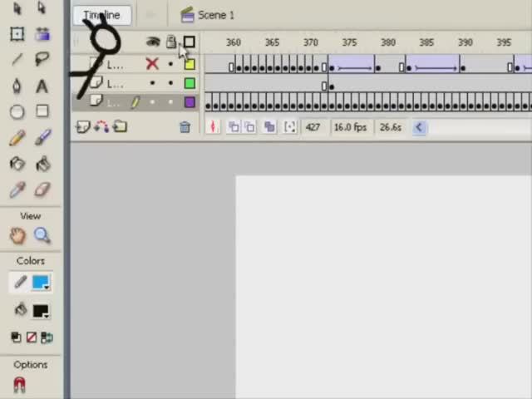Toggle onion skin outlines
This screenshot has height=399, width=532.
click(250, 127)
